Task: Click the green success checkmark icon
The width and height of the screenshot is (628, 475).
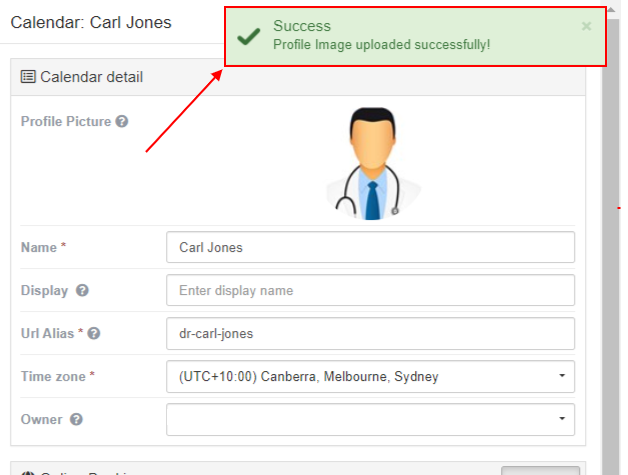Action: (249, 36)
